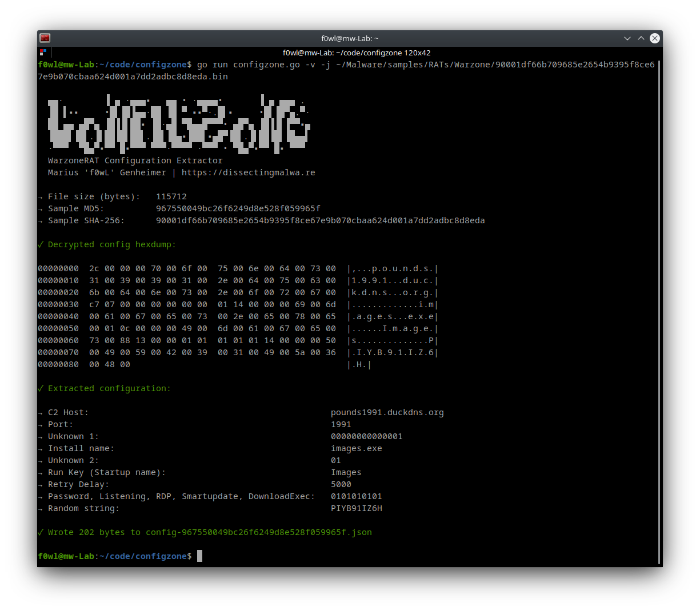Click hexdump offset 00000080
This screenshot has width=700, height=611.
58,364
